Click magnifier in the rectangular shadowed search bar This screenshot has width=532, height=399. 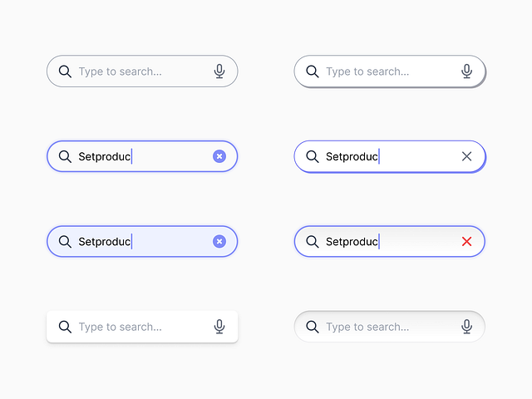(x=65, y=327)
